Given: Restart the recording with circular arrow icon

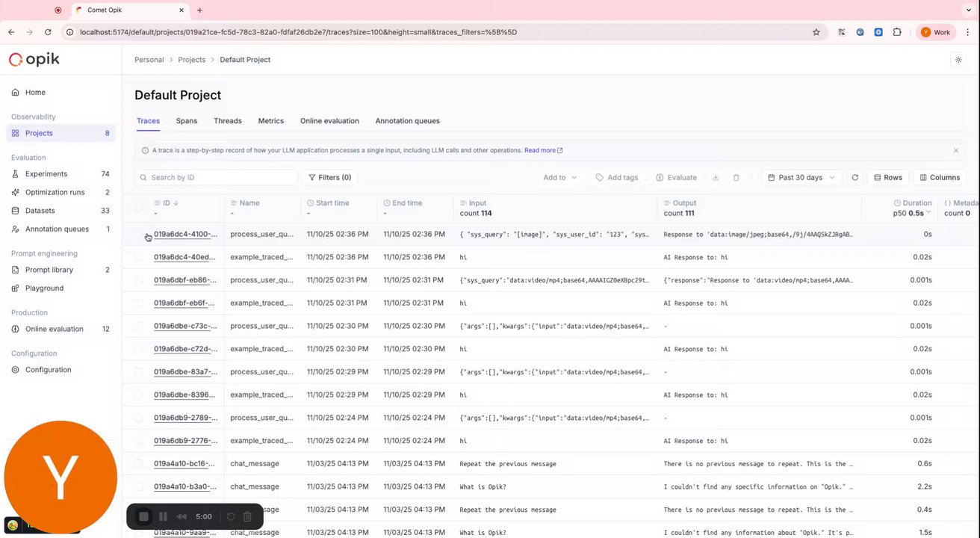Looking at the screenshot, I should [x=231, y=516].
